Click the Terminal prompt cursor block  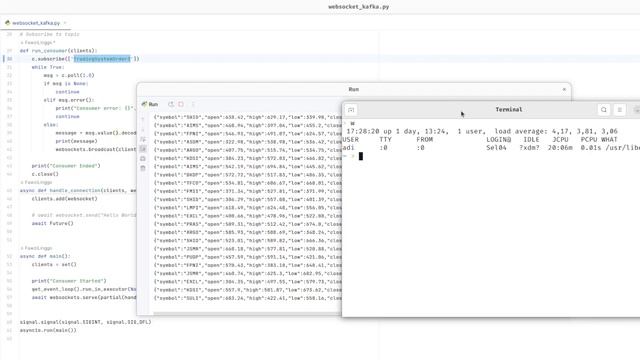(x=361, y=156)
